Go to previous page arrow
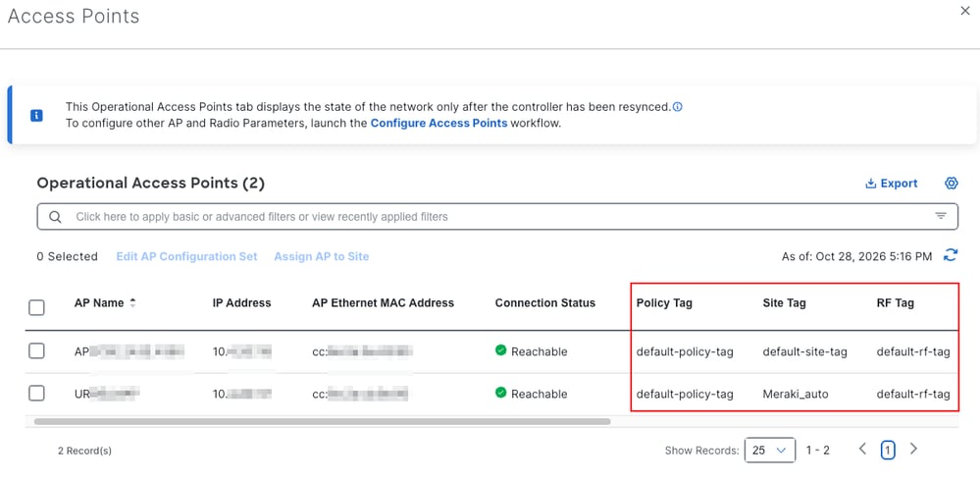The height and width of the screenshot is (481, 980). pos(862,449)
